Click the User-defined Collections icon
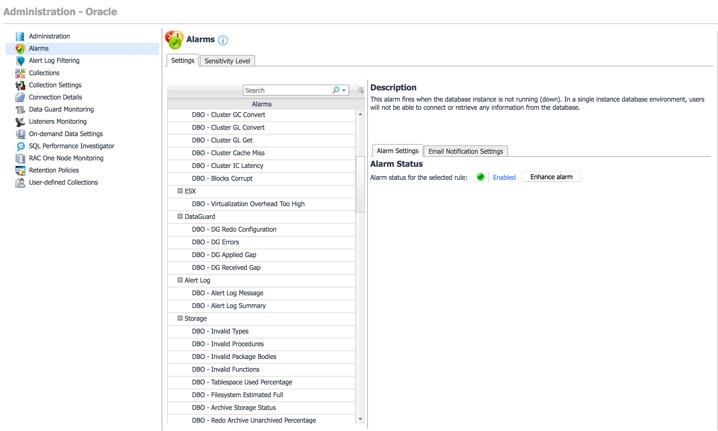The height and width of the screenshot is (431, 718). (20, 182)
